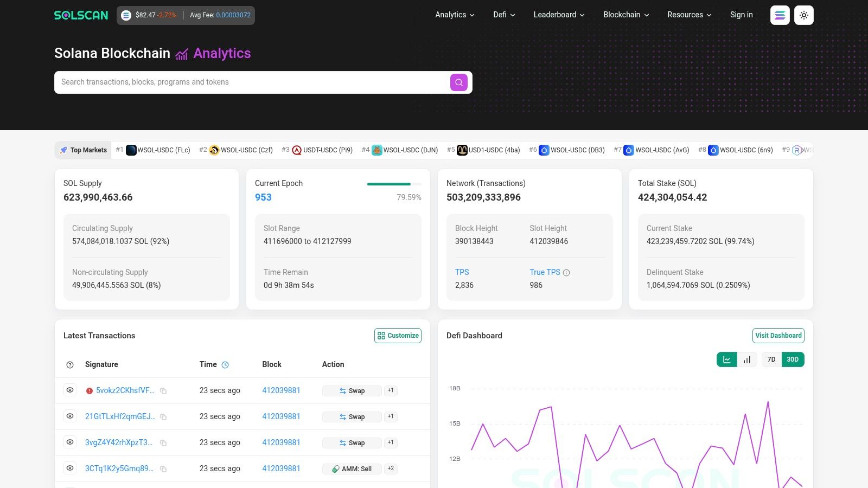Toggle the eye icon on the first transaction
This screenshot has width=868, height=488.
click(x=69, y=390)
